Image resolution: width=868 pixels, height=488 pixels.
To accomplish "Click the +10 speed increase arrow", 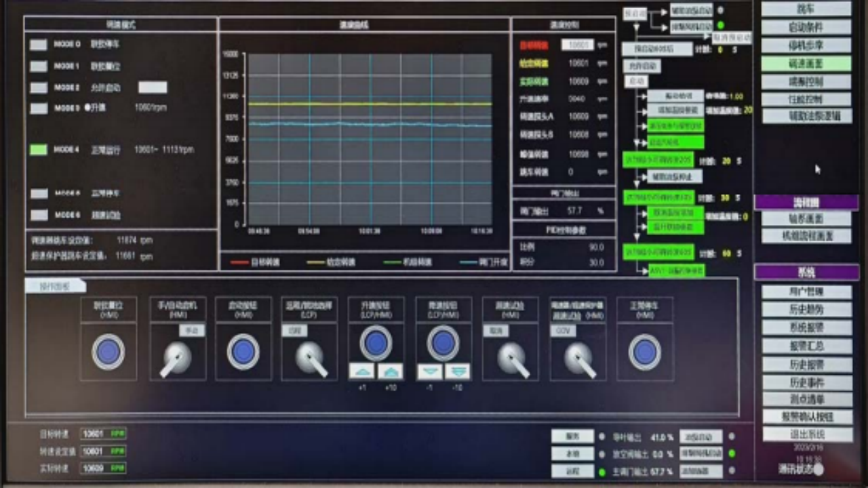I will (x=391, y=371).
